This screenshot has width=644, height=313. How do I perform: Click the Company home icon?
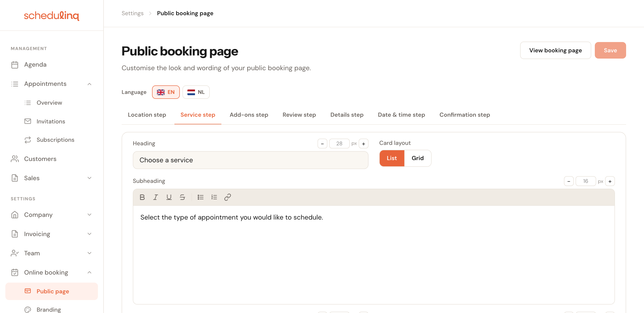pyautogui.click(x=15, y=215)
